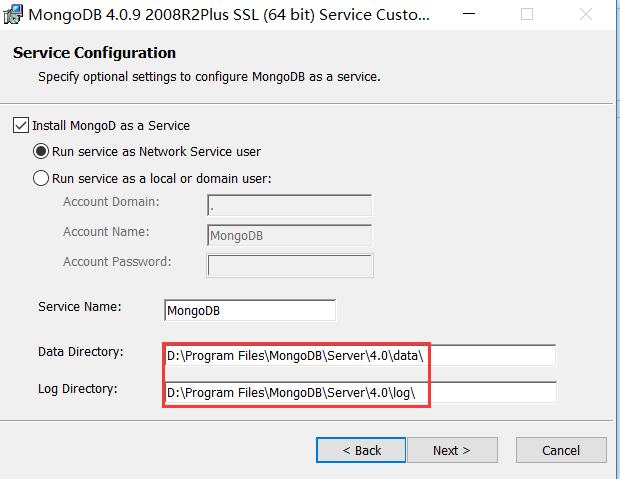Click the Service Name input field

pyautogui.click(x=250, y=310)
